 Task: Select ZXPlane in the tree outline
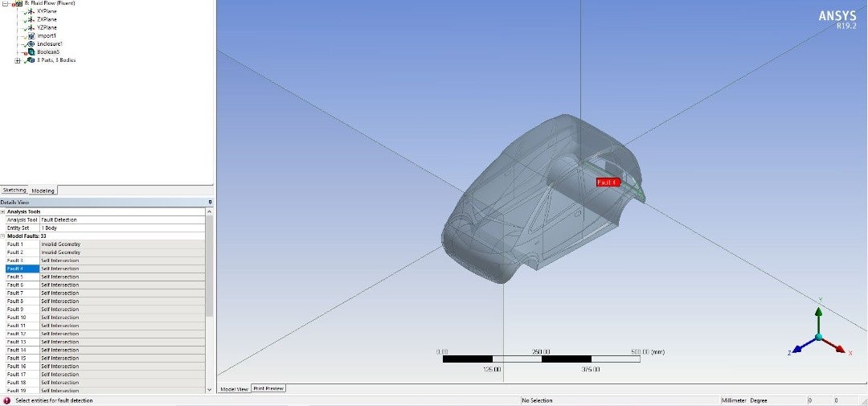click(x=47, y=19)
